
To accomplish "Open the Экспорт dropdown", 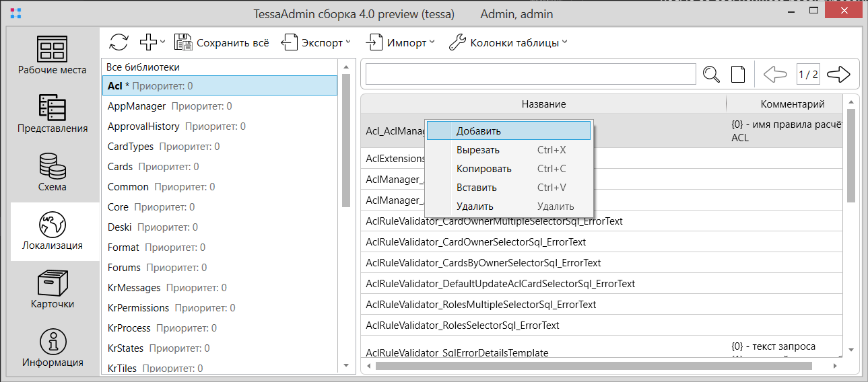I will (316, 42).
